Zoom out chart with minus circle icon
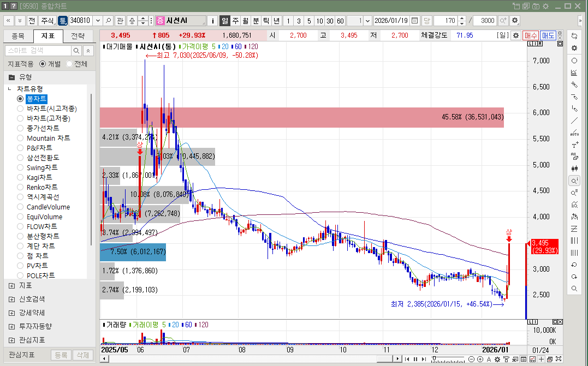The height and width of the screenshot is (366, 588). 472,359
